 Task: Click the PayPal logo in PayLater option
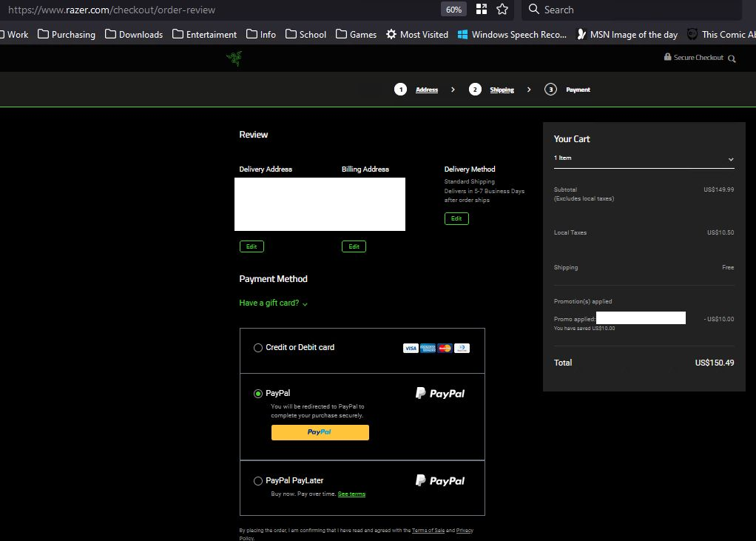[439, 481]
